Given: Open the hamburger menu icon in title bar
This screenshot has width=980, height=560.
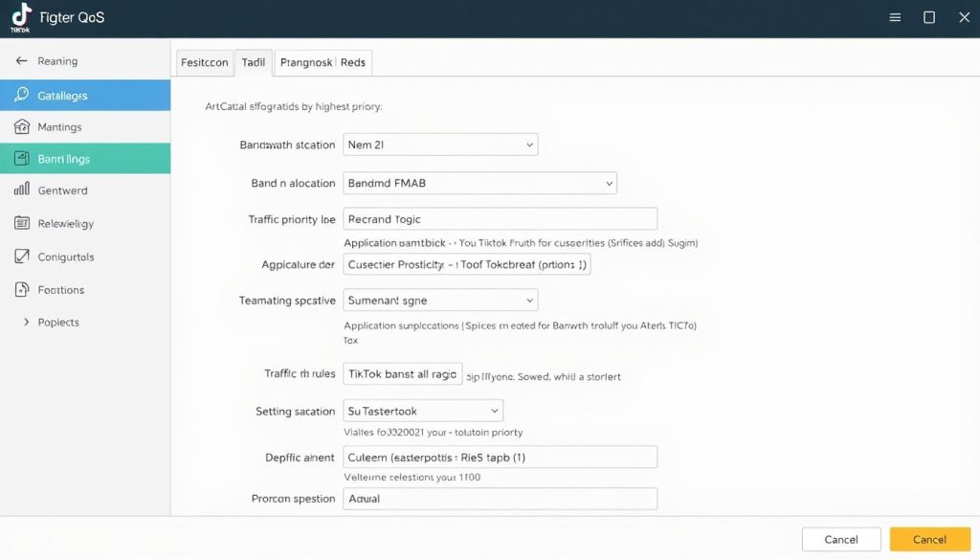Looking at the screenshot, I should point(895,17).
